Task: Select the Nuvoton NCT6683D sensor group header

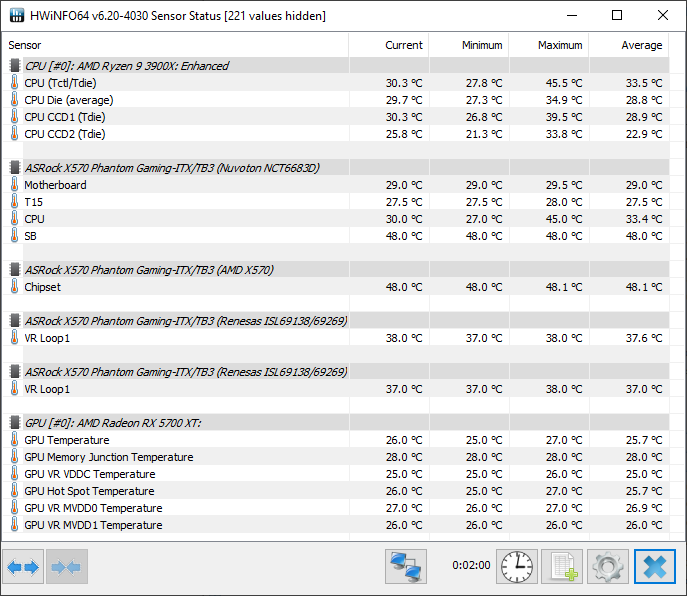Action: point(172,168)
